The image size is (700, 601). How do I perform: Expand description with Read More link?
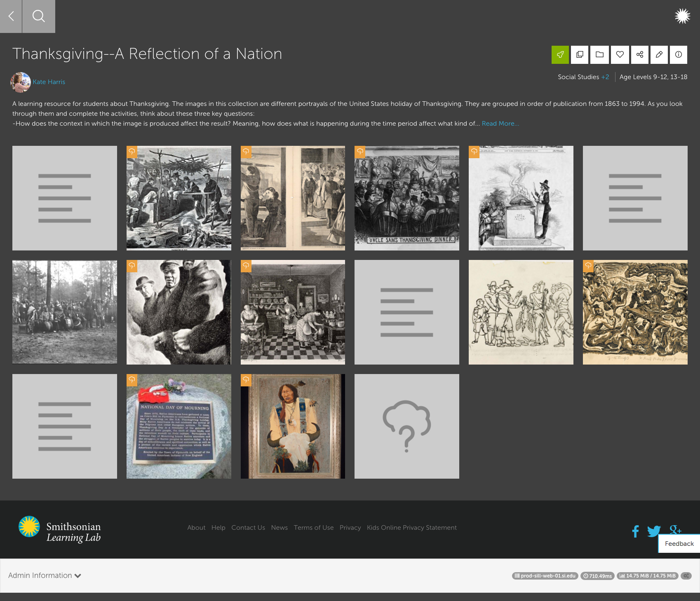(x=500, y=124)
